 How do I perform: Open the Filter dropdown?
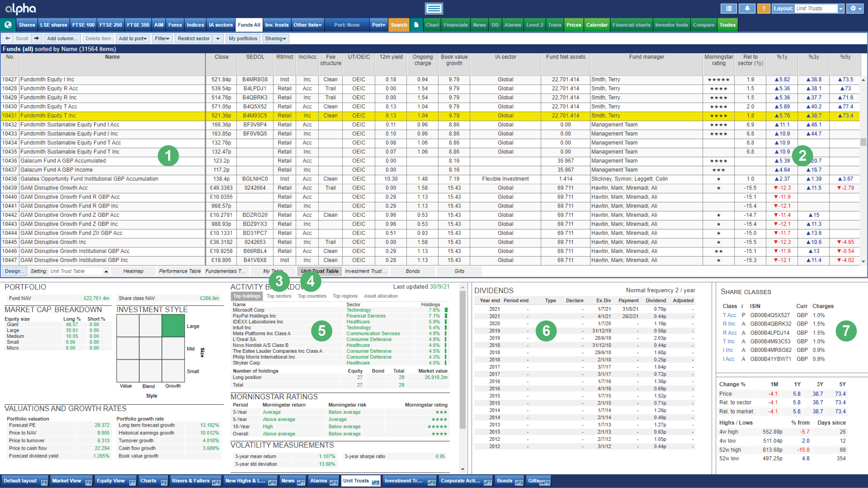(x=162, y=38)
